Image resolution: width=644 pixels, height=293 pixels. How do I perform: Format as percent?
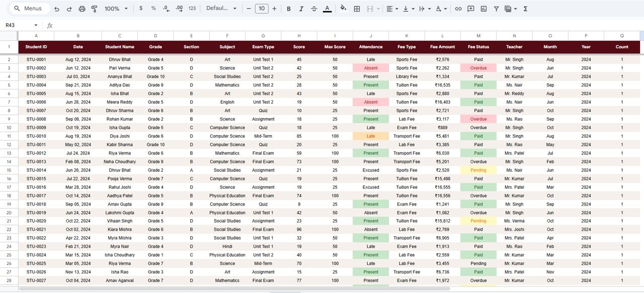click(x=153, y=9)
